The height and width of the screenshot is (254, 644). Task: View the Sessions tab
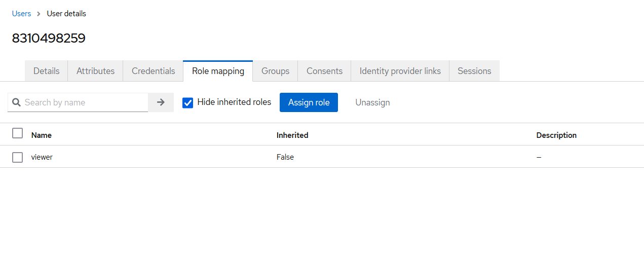[x=474, y=71]
